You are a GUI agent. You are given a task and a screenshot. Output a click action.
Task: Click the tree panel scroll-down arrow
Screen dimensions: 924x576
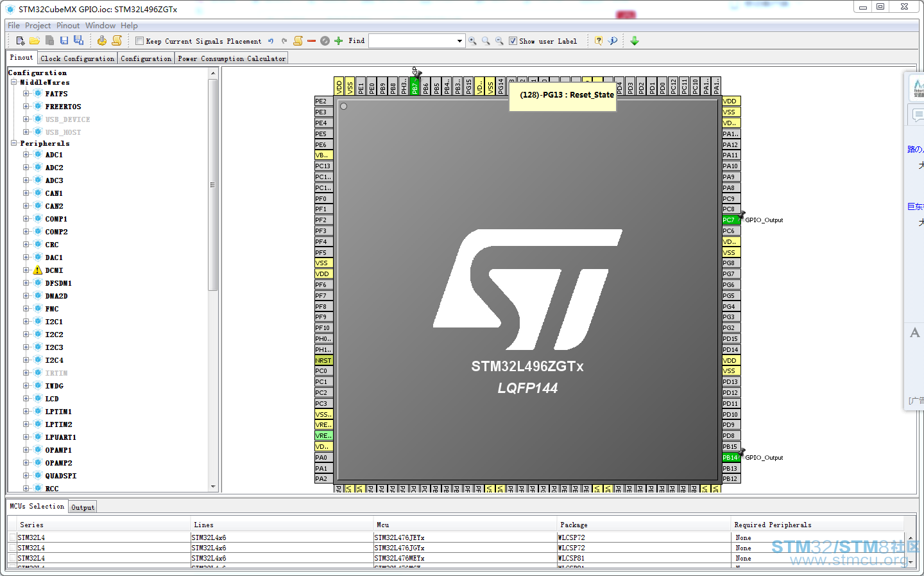click(x=213, y=487)
